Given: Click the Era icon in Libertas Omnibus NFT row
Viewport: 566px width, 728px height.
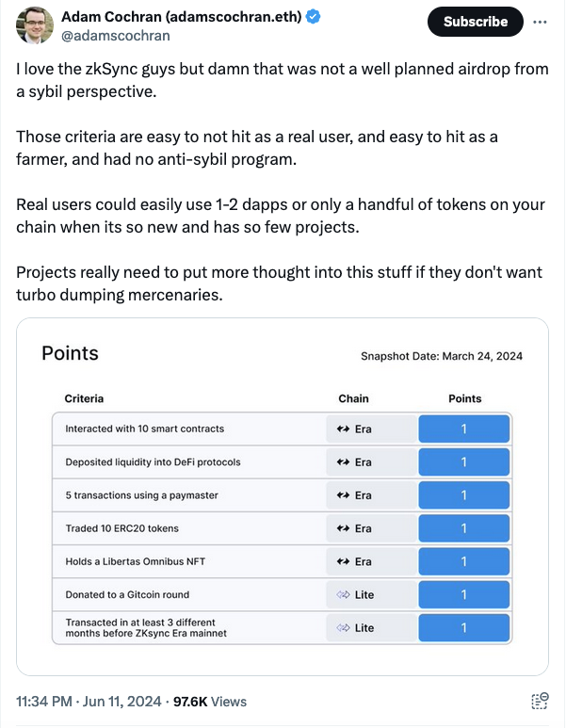Looking at the screenshot, I should [344, 561].
